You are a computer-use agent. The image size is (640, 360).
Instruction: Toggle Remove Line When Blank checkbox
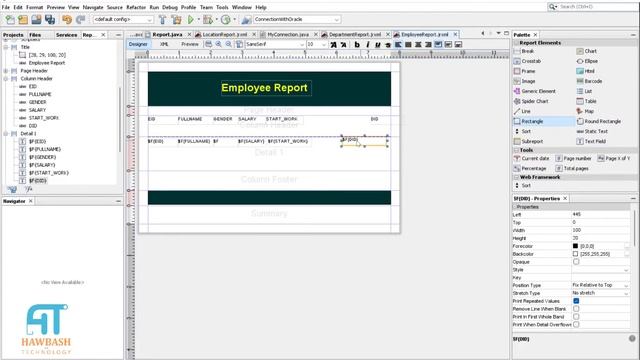point(576,309)
